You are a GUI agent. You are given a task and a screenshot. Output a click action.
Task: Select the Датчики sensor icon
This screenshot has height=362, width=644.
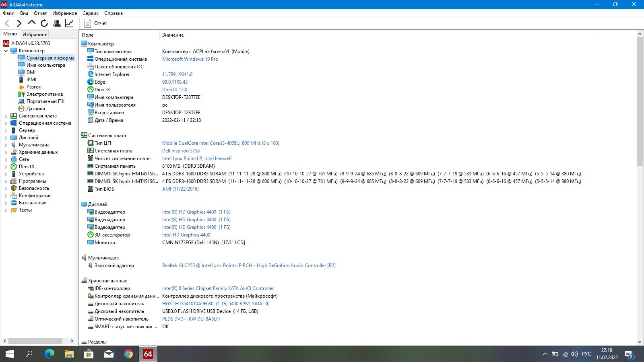click(21, 109)
